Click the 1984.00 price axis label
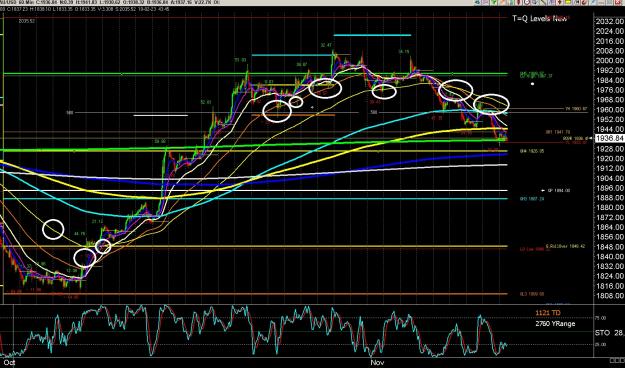The height and width of the screenshot is (368, 625). click(609, 80)
